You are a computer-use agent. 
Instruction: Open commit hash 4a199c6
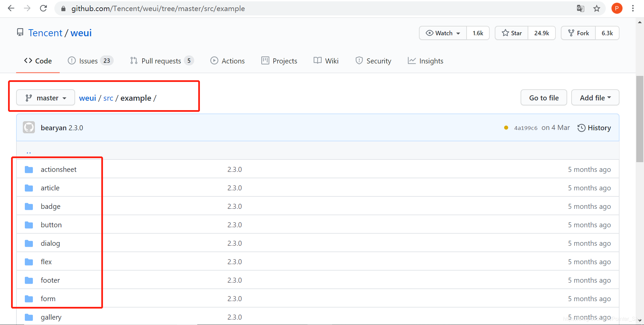pos(526,128)
